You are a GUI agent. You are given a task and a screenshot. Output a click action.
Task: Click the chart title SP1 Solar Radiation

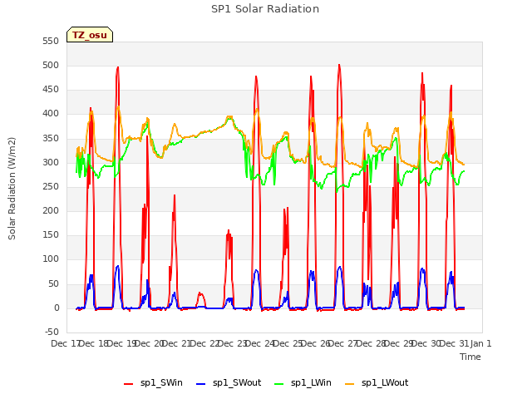tap(265, 9)
